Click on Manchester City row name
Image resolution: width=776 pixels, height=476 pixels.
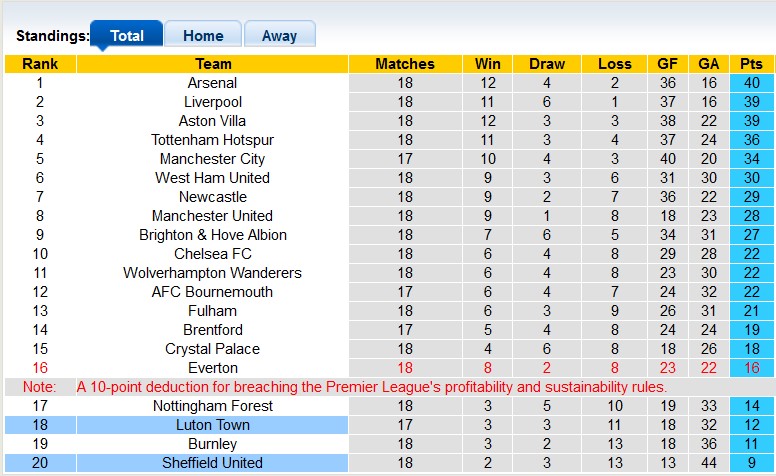[212, 159]
